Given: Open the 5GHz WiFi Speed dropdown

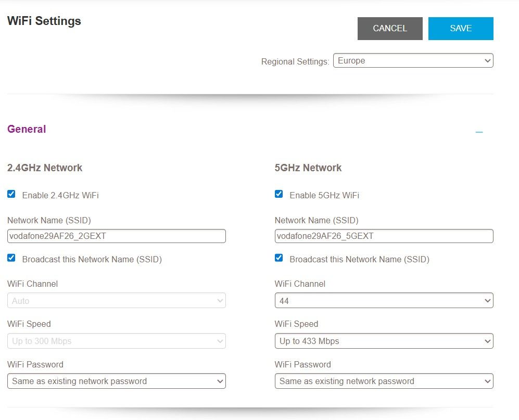Looking at the screenshot, I should coord(384,341).
